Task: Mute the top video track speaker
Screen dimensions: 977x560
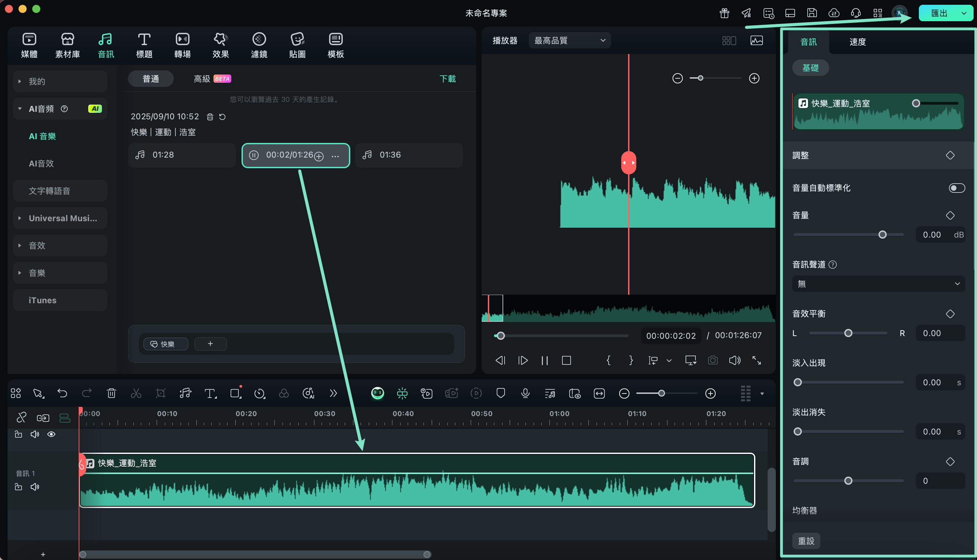Action: coord(35,434)
